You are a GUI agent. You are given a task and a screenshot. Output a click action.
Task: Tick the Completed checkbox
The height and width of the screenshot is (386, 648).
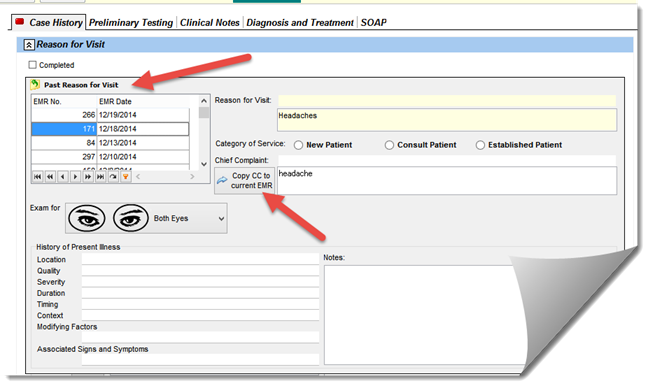pos(33,65)
